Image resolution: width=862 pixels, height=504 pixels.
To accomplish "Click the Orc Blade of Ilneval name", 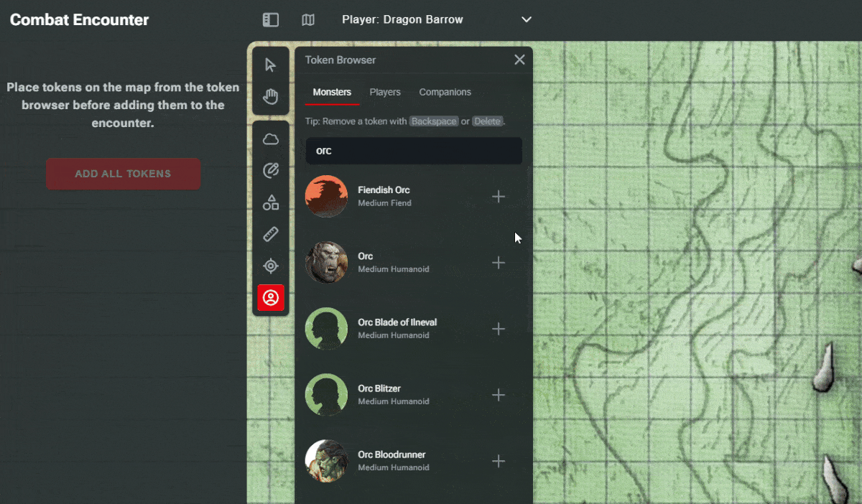I will coord(397,322).
